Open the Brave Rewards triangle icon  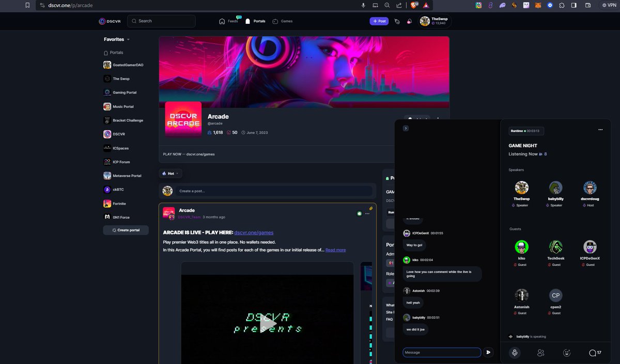tap(426, 5)
